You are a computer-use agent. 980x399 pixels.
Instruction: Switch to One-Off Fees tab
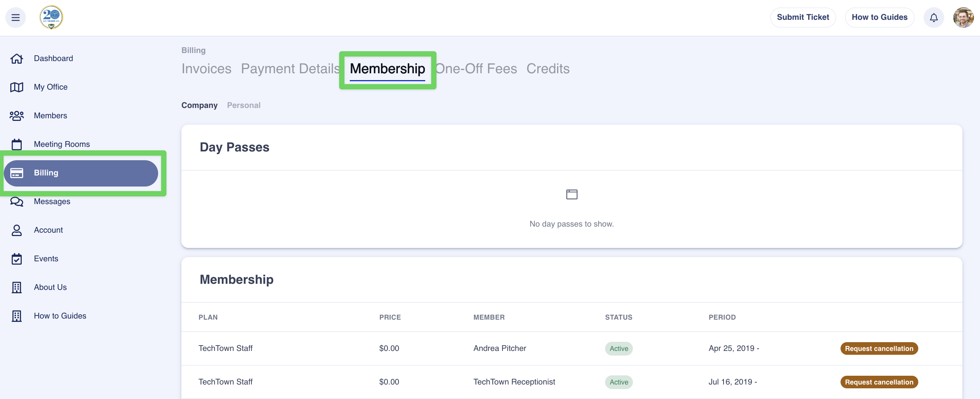point(476,69)
